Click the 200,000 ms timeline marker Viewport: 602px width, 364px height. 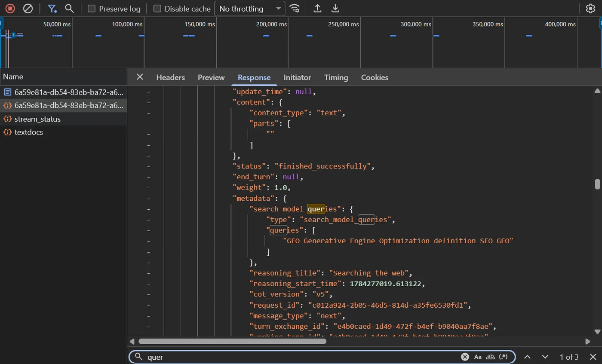(x=271, y=24)
